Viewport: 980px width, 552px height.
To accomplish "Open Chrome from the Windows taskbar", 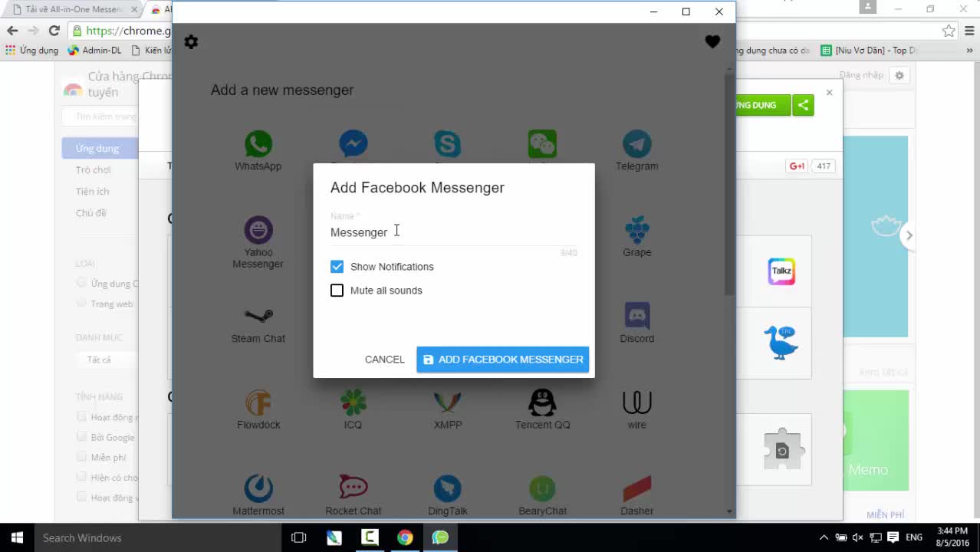I will pyautogui.click(x=405, y=537).
